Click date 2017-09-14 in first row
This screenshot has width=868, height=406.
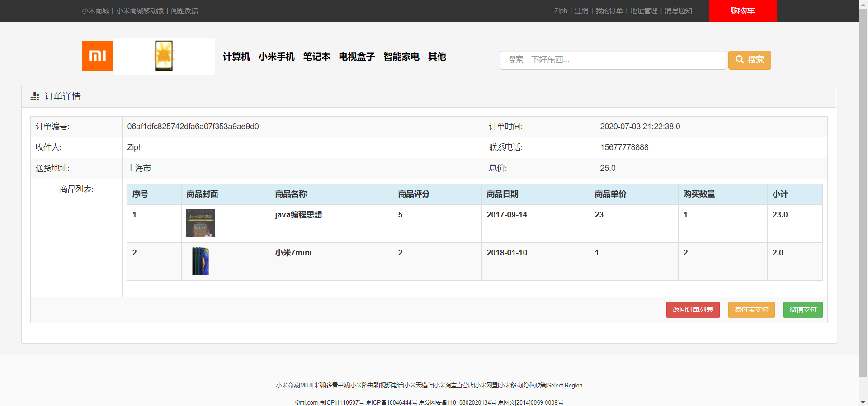pyautogui.click(x=507, y=215)
